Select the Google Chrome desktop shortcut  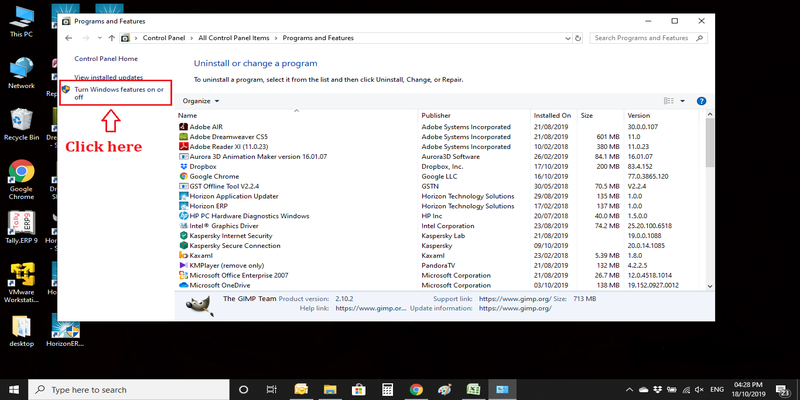click(21, 180)
